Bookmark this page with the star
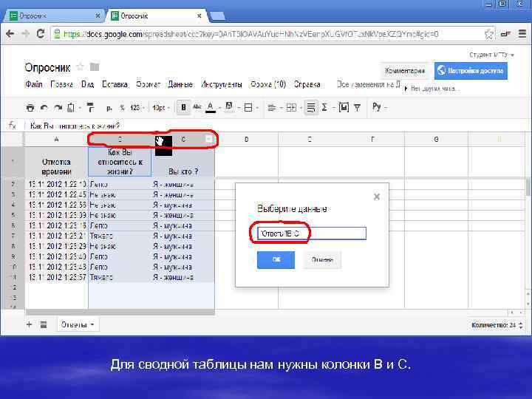532x399 pixels. click(488, 34)
